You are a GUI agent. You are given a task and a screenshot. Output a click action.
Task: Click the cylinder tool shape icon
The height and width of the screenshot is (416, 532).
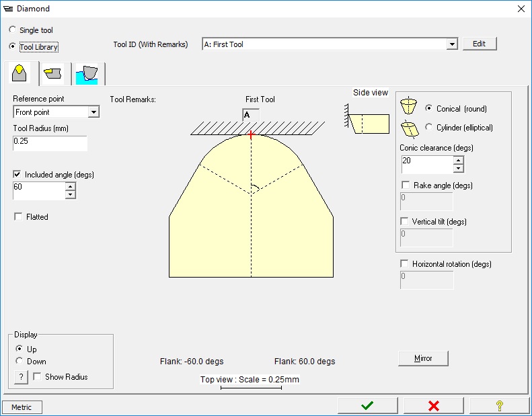coord(410,129)
